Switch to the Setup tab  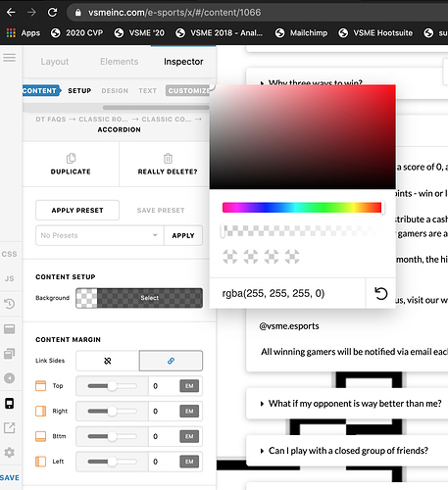tap(79, 91)
